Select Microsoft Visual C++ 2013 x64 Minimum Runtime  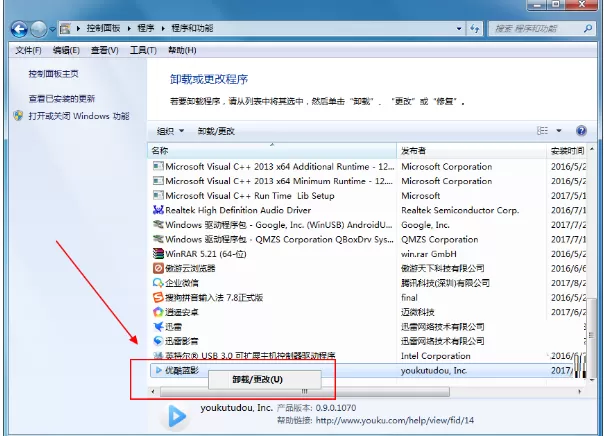pyautogui.click(x=279, y=181)
